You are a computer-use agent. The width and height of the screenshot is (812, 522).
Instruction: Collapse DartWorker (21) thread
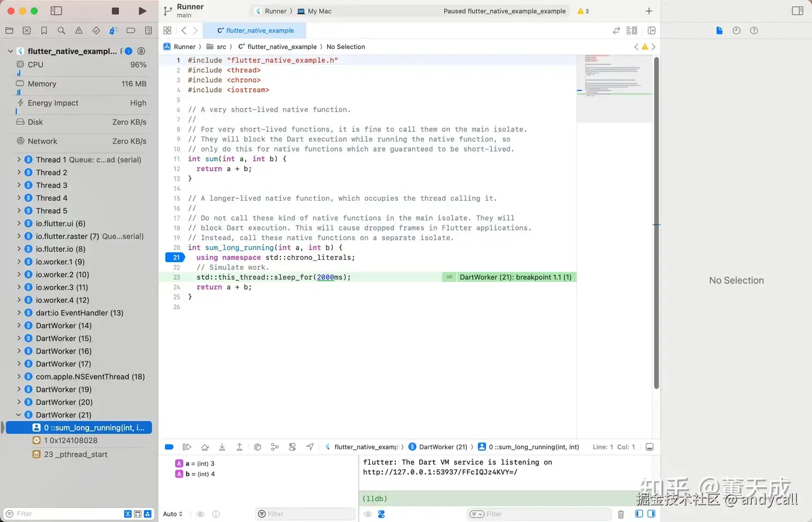19,415
